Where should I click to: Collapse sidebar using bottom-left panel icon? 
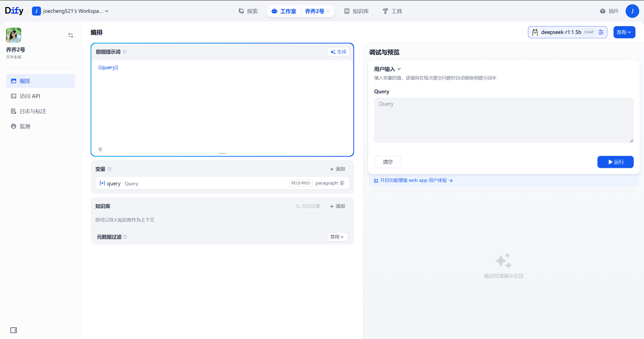tap(14, 330)
